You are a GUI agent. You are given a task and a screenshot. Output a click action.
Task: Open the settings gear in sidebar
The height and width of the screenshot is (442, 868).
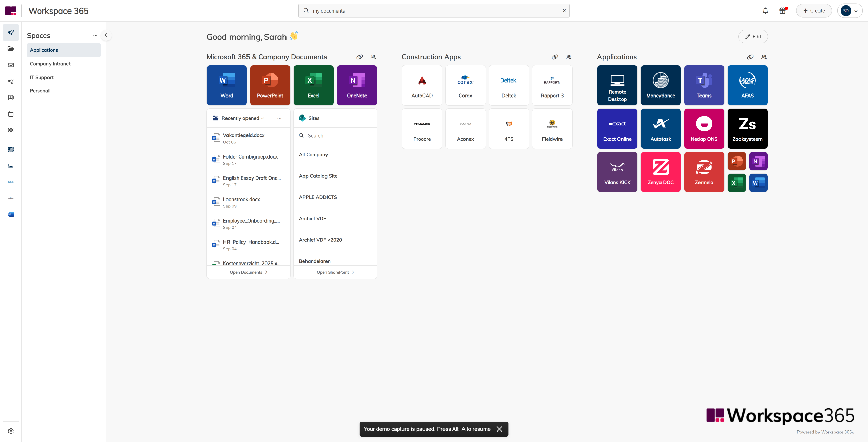coord(11,431)
